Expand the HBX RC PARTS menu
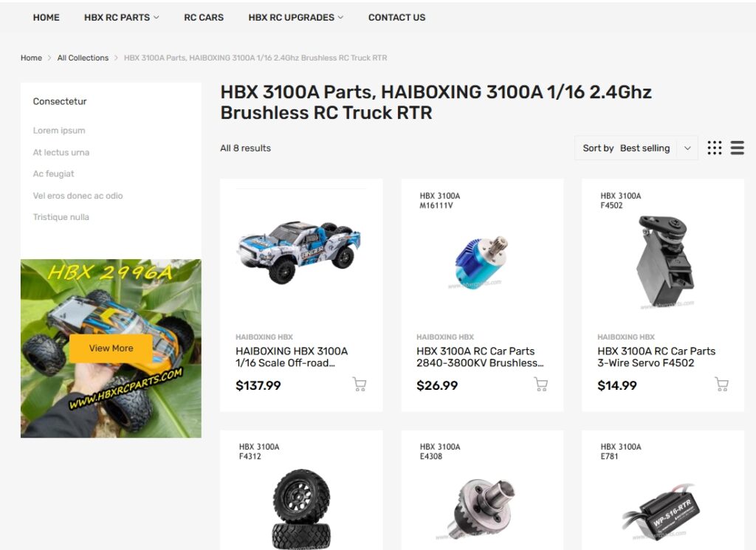Viewport: 756px width, 550px height. pos(122,18)
